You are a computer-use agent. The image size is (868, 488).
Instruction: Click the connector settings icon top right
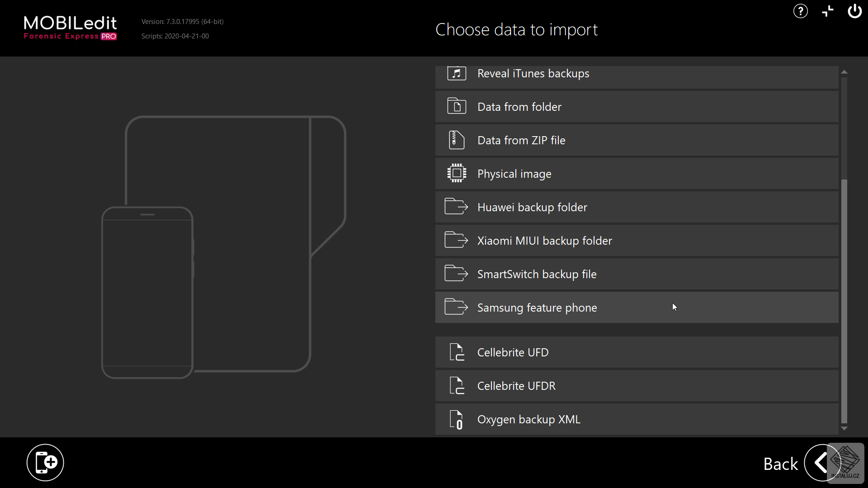tap(828, 11)
